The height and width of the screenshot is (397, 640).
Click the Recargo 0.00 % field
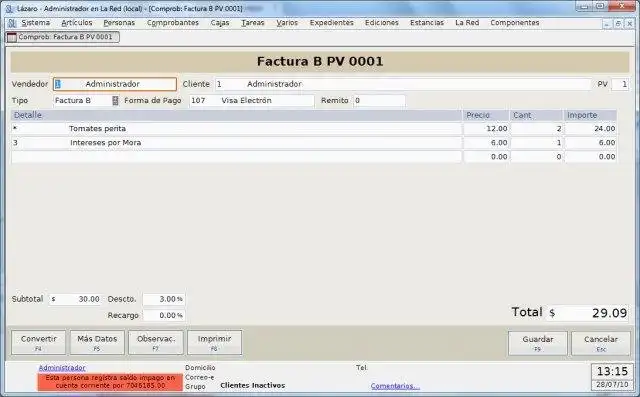163,315
